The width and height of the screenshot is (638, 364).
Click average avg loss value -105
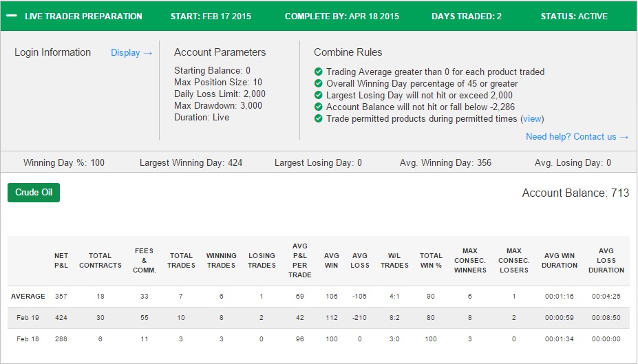point(360,297)
